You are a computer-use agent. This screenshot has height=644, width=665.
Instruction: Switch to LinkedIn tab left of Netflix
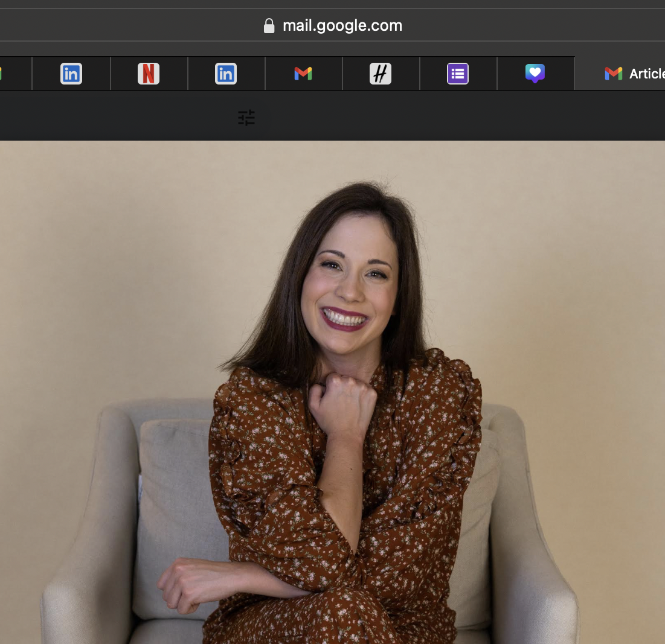point(71,74)
